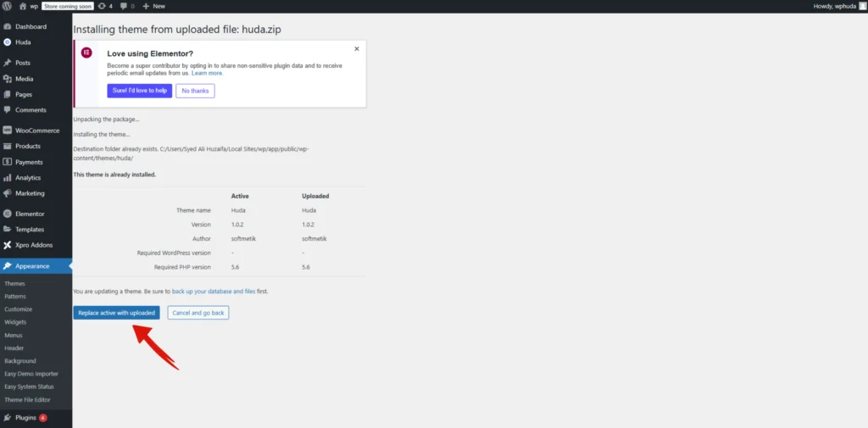Screen dimensions: 868x428
Task: Open Theme File Editor submenu
Action: pyautogui.click(x=28, y=400)
